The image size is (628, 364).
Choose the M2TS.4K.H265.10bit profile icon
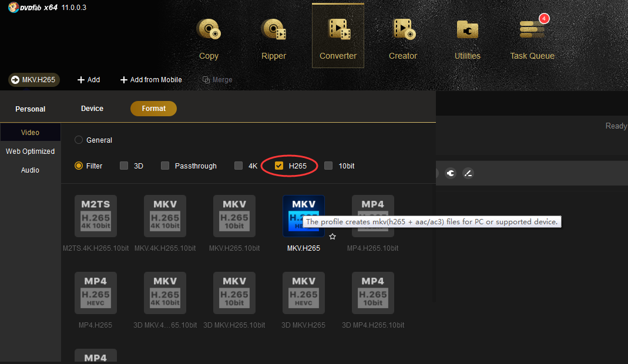coord(96,216)
